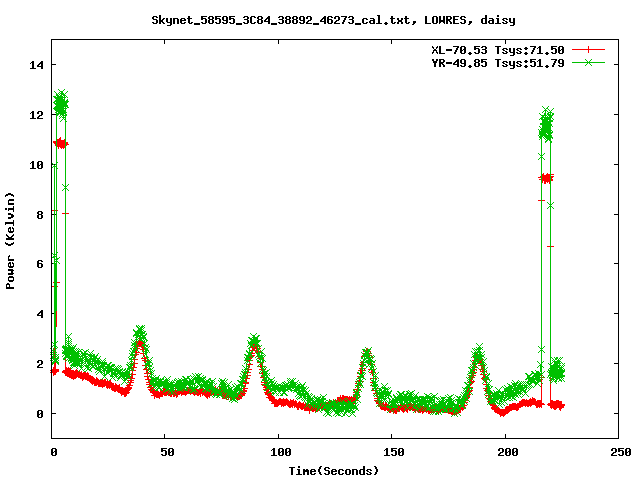640x480 pixels.
Task: Click the x-axis tick label 200
Action: [507, 452]
